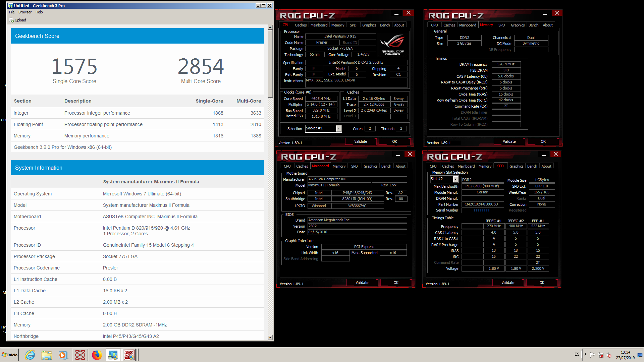
Task: Click the DRAM Frequency 526.4 MHz value
Action: 506,64
